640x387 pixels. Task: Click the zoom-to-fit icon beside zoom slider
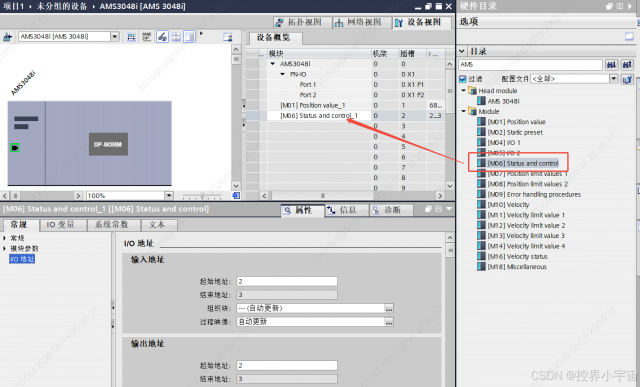pyautogui.click(x=236, y=196)
